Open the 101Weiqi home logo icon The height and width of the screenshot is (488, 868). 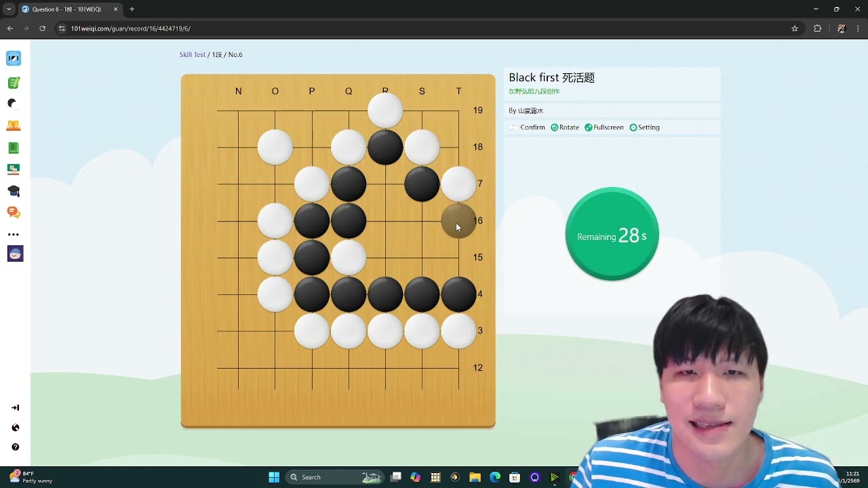point(14,58)
